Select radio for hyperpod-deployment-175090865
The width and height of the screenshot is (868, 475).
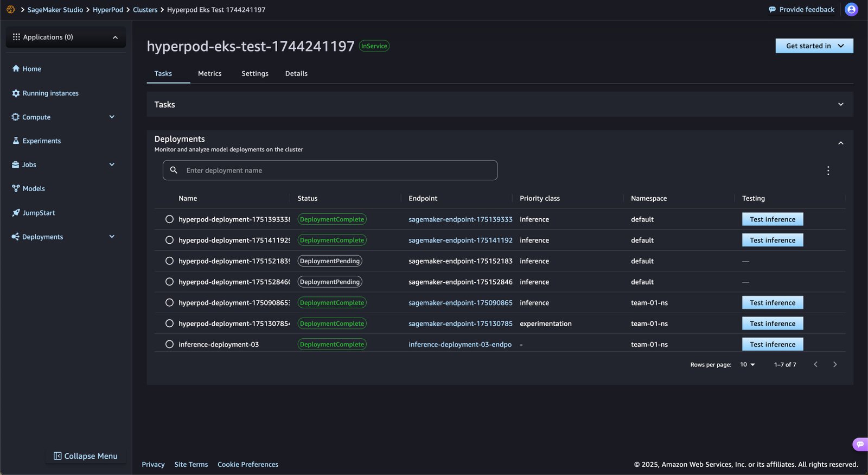point(169,302)
